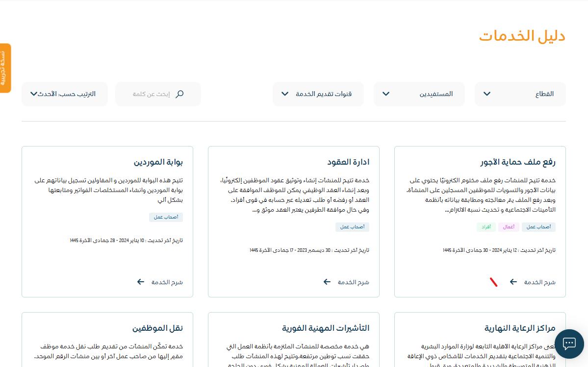The image size is (588, 367).
Task: Click arrow icon in ادارة العقود card
Action: (x=327, y=282)
